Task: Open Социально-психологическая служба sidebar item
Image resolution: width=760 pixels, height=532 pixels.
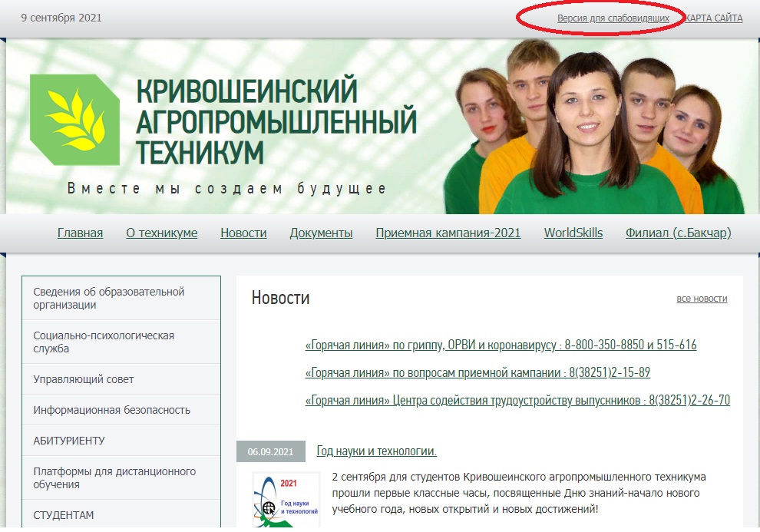Action: click(121, 342)
